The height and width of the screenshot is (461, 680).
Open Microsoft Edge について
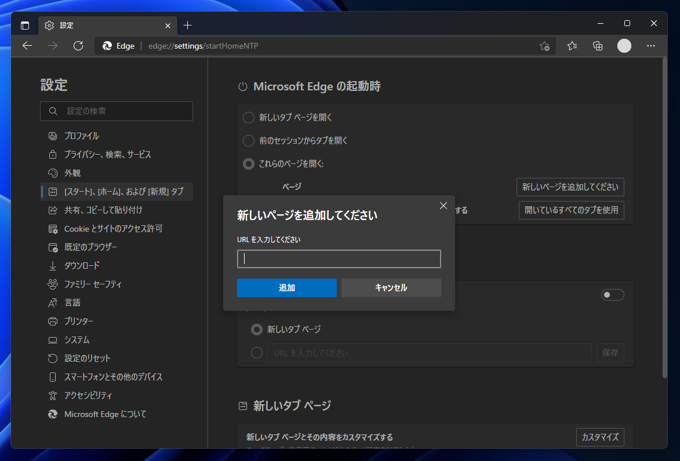[116, 414]
